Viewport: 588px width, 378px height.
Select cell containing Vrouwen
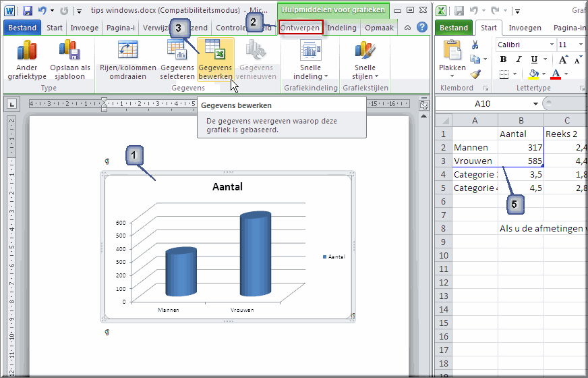pos(475,161)
